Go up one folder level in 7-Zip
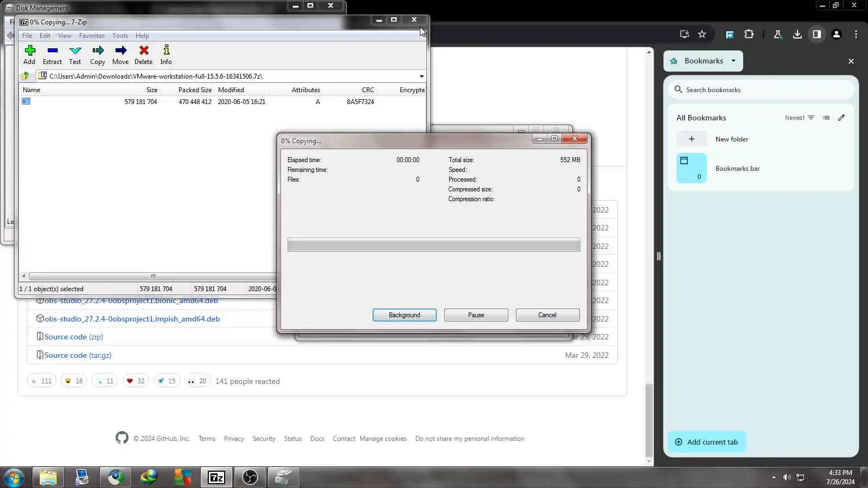Image resolution: width=868 pixels, height=488 pixels. pos(25,76)
